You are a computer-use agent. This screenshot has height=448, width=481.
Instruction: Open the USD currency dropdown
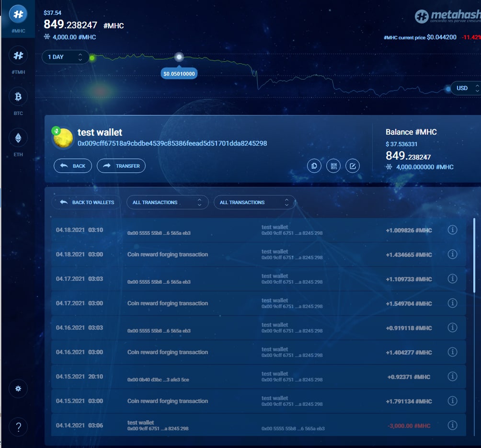466,88
